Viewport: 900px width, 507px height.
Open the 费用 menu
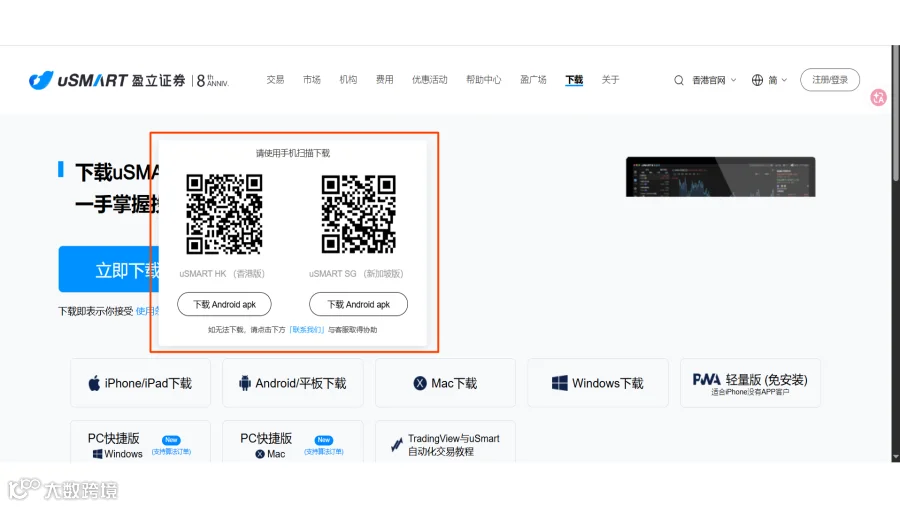(x=385, y=80)
